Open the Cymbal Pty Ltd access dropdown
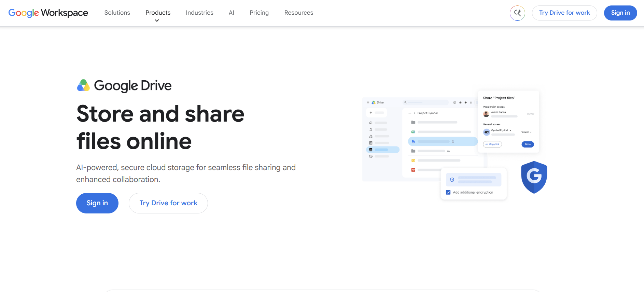644x292 pixels. tap(501, 130)
